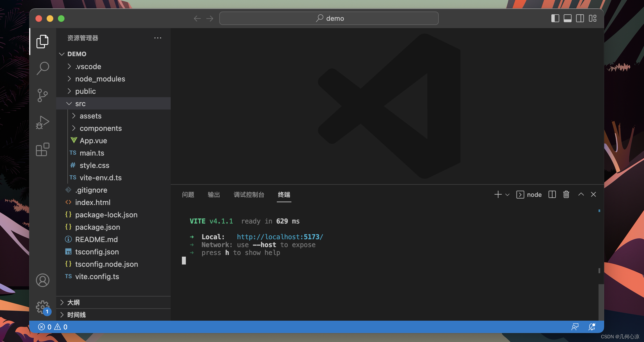
Task: Open the feedback icon in status bar
Action: tap(575, 327)
